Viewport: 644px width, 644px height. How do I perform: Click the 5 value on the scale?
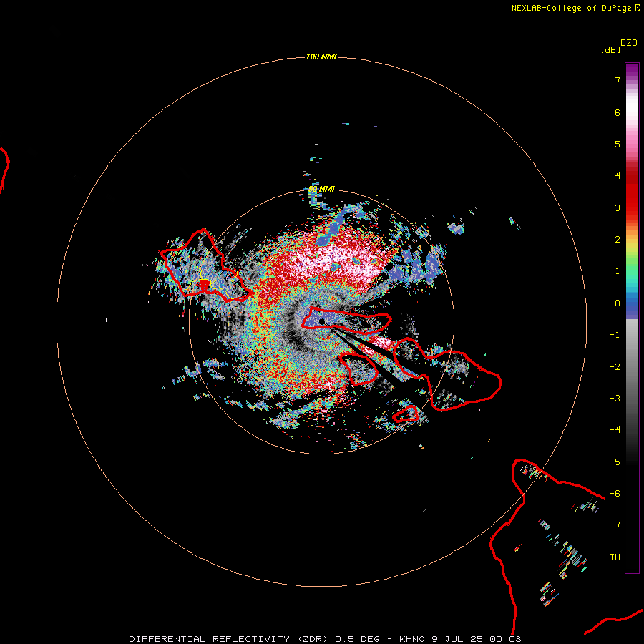(618, 144)
